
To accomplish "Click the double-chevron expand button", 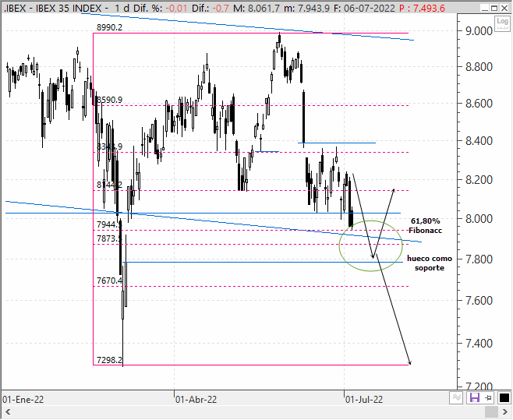I will tap(456, 397).
